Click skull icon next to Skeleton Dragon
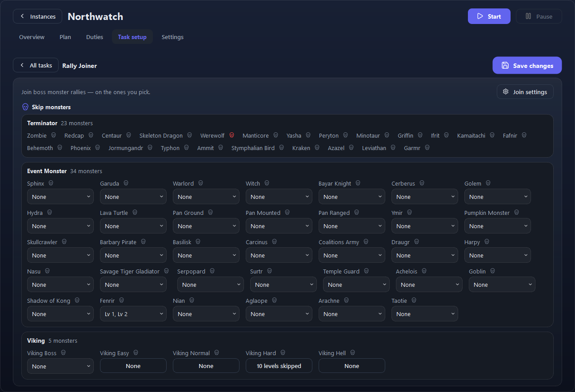Image resolution: width=575 pixels, height=392 pixels. [189, 135]
